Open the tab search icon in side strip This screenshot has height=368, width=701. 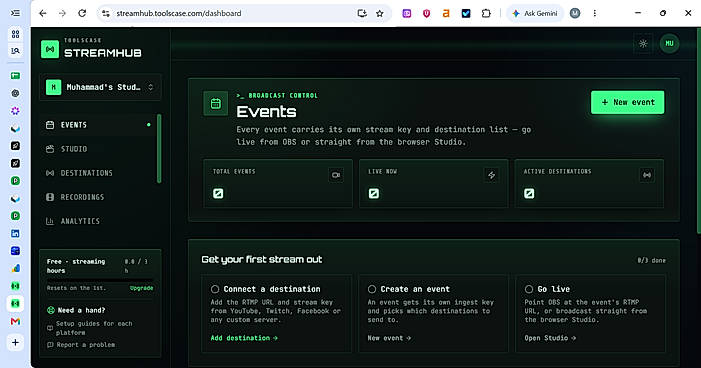coord(15,51)
